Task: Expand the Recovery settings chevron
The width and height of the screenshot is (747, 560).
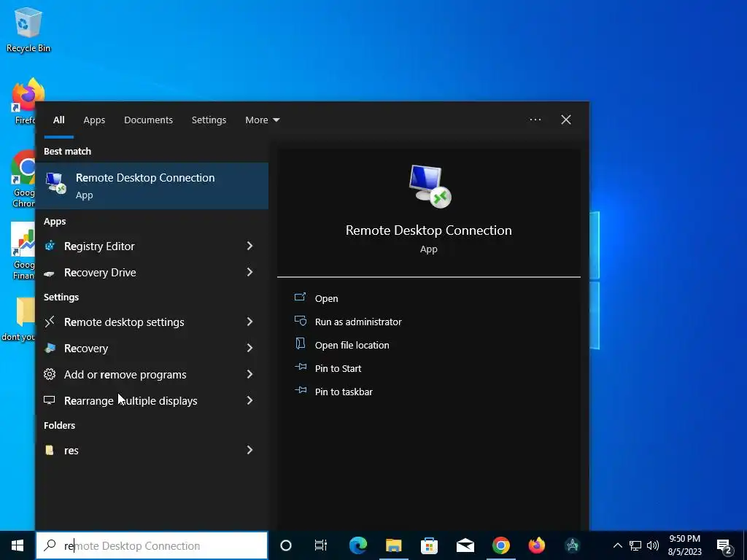Action: coord(249,348)
